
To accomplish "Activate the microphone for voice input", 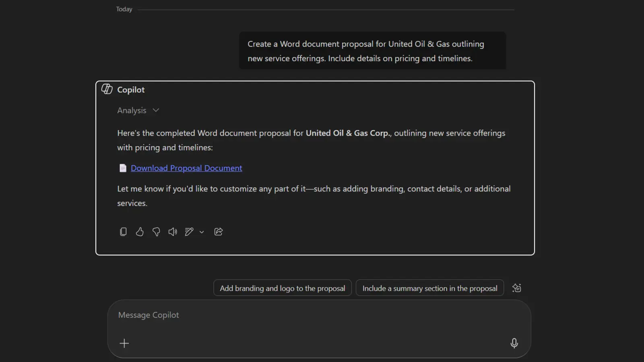I will point(514,343).
